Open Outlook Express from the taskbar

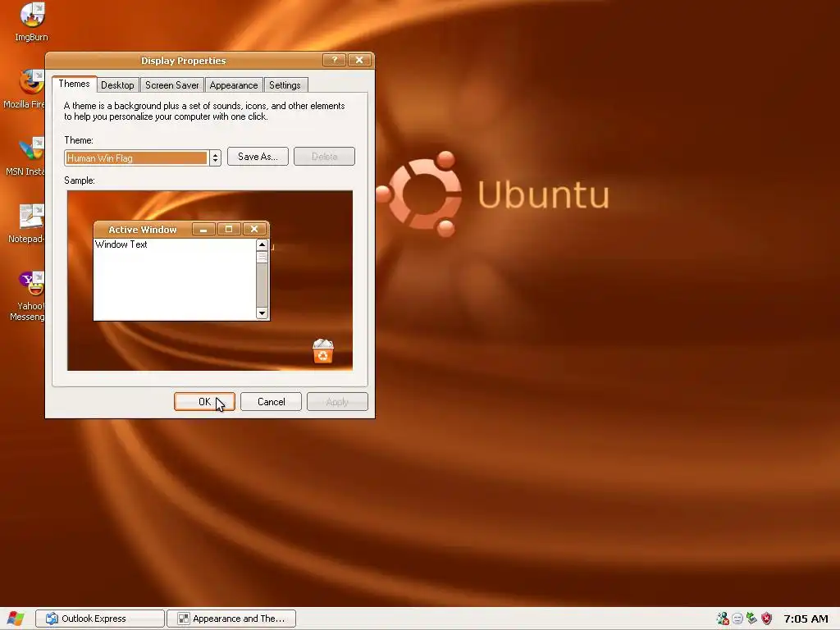click(x=100, y=619)
